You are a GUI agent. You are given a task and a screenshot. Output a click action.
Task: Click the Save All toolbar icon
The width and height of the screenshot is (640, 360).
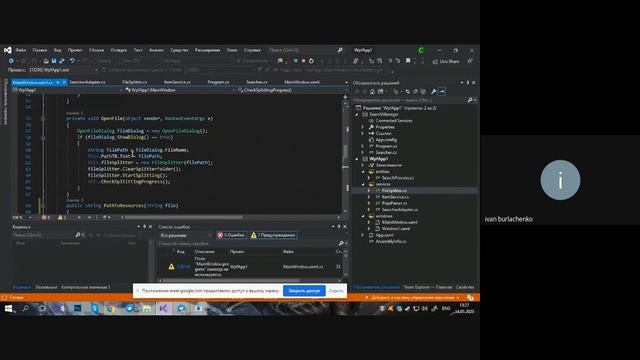[62, 61]
